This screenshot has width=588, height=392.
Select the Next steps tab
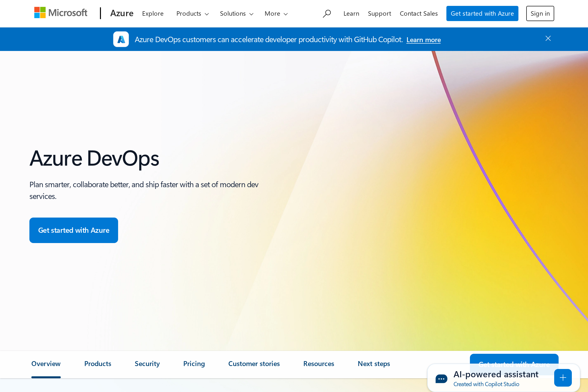374,364
